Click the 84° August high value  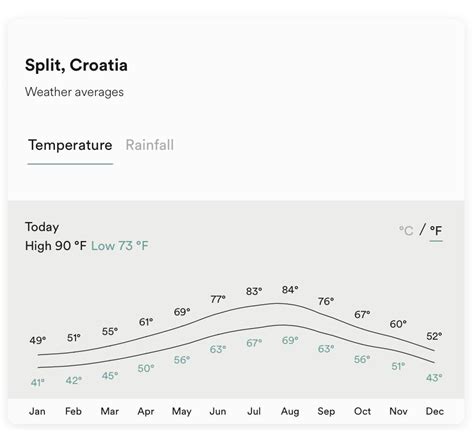tap(290, 290)
